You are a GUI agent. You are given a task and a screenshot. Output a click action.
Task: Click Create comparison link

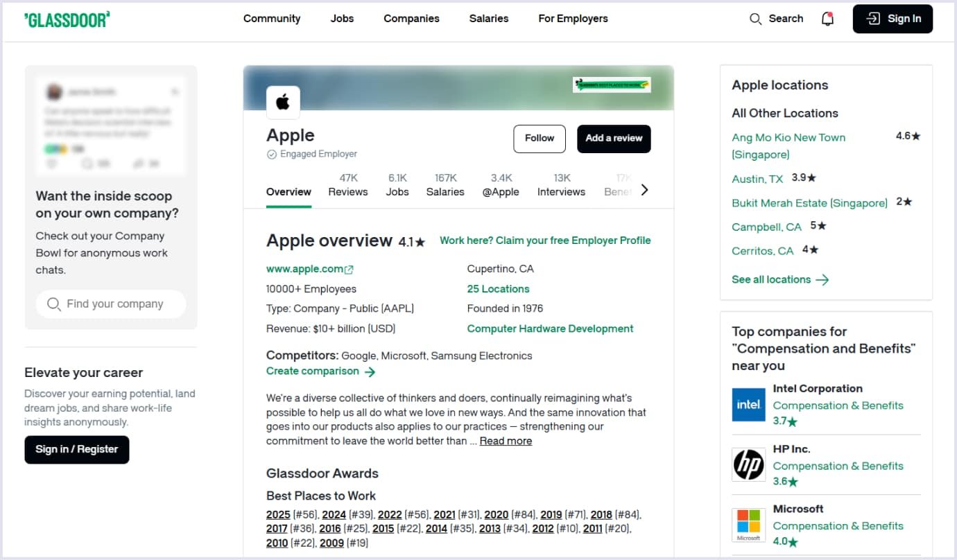(x=320, y=371)
